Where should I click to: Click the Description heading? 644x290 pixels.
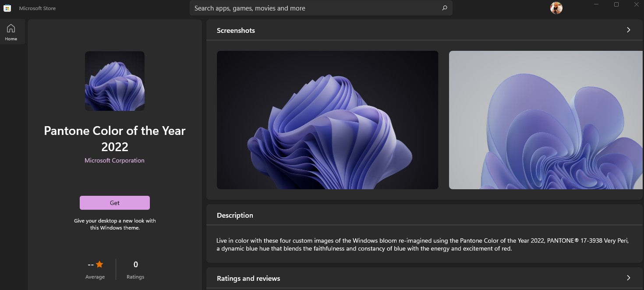235,215
